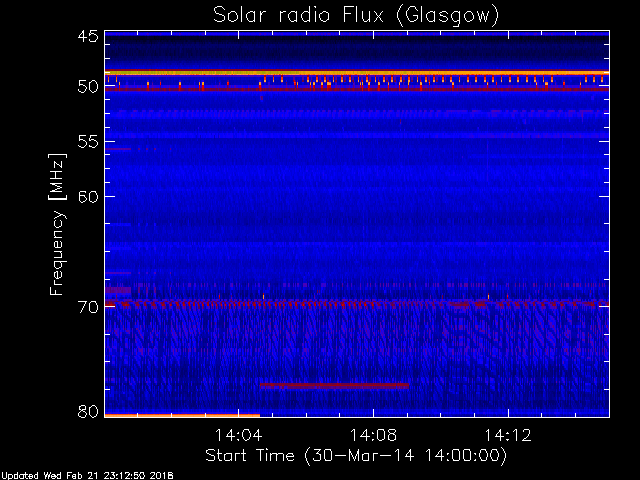
Task: Select the 45 frequency tick label
Action: point(88,37)
